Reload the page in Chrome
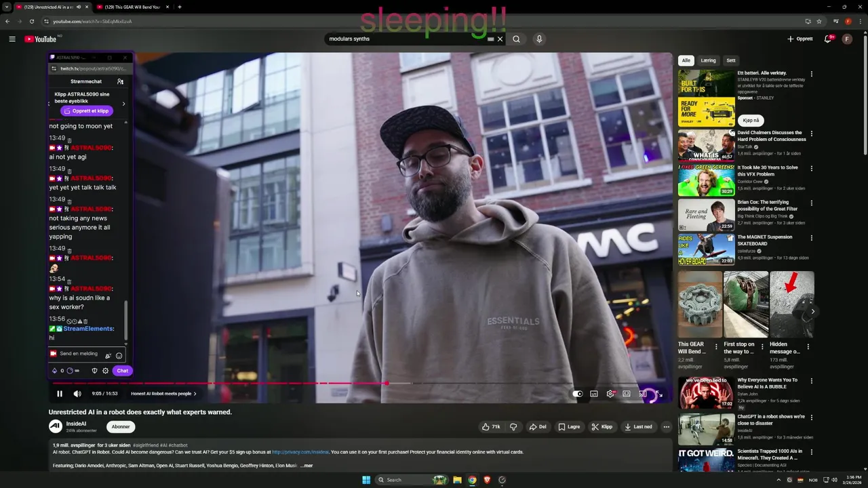The image size is (868, 488). point(31,21)
